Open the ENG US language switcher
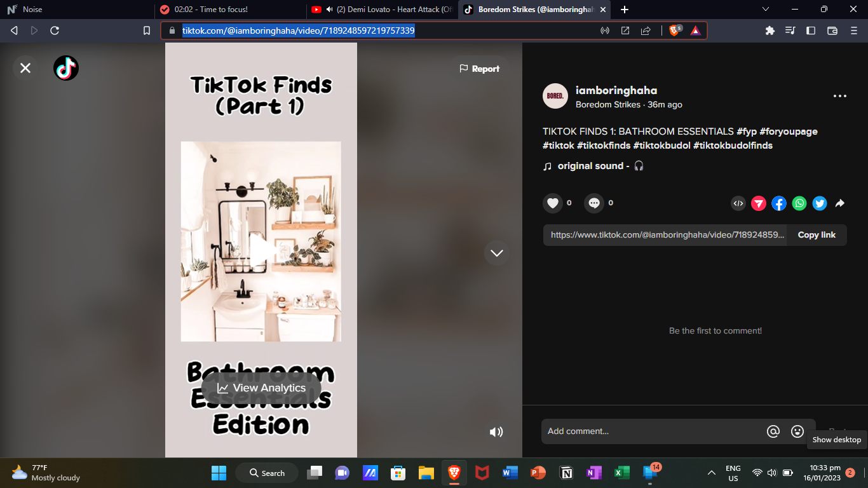Image resolution: width=868 pixels, height=488 pixels. [x=733, y=473]
